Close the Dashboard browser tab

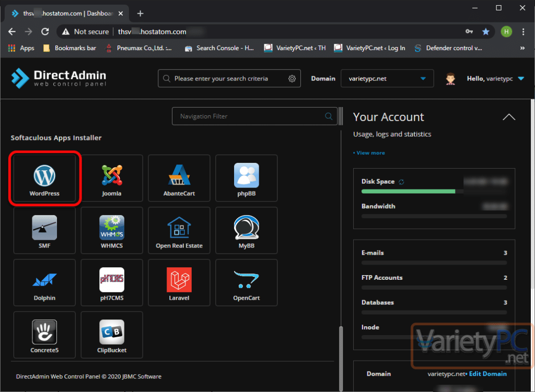(x=121, y=14)
